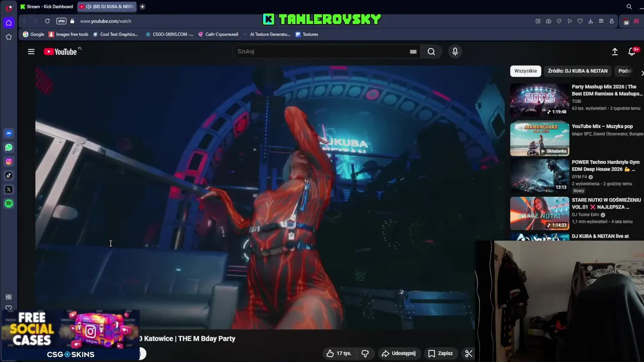
Task: Open POWER Techno Hardstyle Gym thumbnail
Action: pyautogui.click(x=539, y=176)
